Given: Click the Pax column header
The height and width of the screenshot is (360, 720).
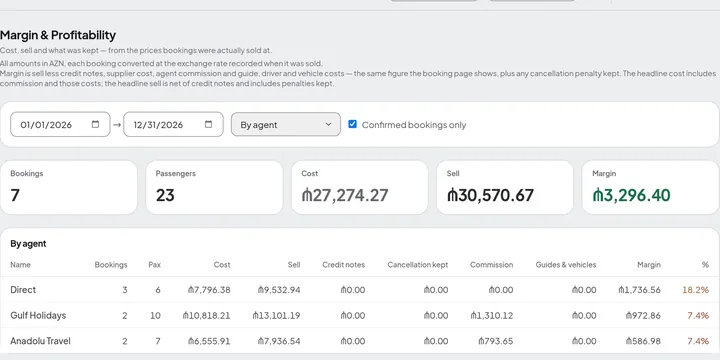Looking at the screenshot, I should click(155, 265).
